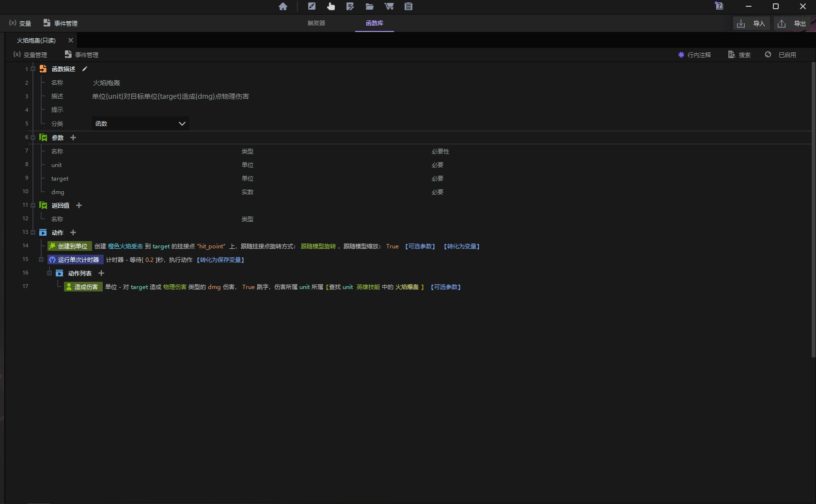The image size is (816, 504).
Task: Click 转化为保存变量 link
Action: pos(220,260)
